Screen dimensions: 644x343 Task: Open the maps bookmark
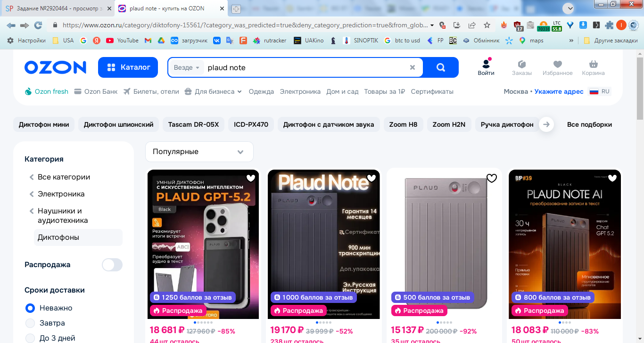click(x=531, y=41)
